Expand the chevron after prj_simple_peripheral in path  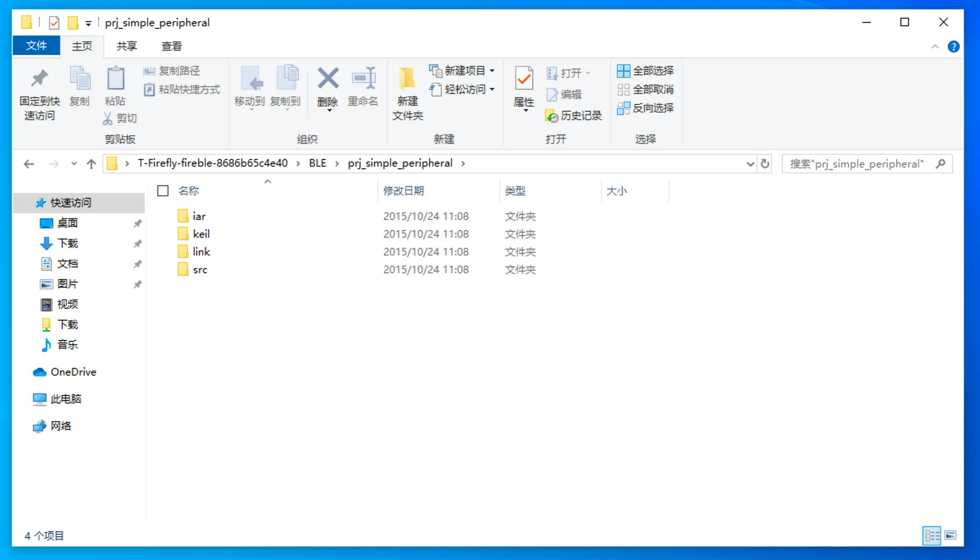(x=463, y=164)
